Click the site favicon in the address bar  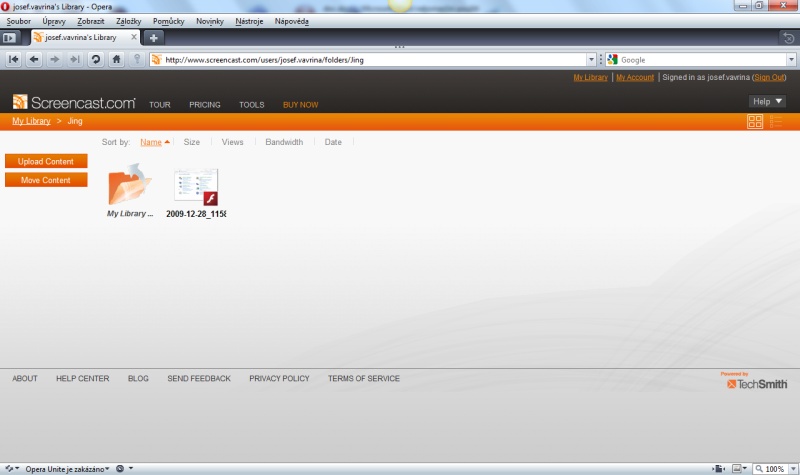[157, 60]
